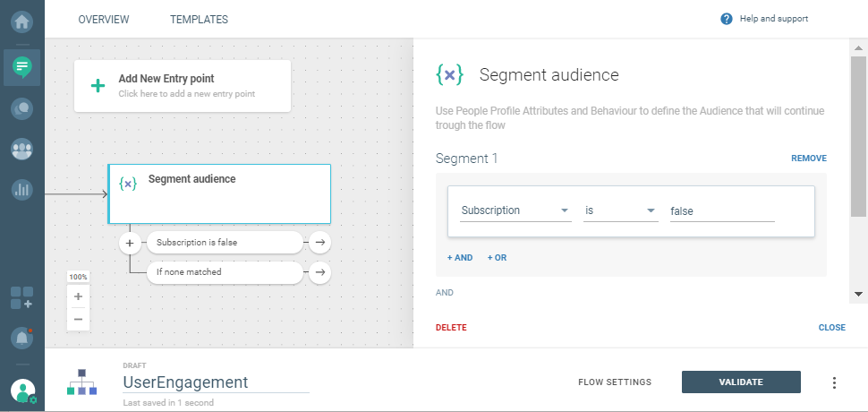Open the People sidebar icon
This screenshot has height=412, width=868.
[21, 150]
